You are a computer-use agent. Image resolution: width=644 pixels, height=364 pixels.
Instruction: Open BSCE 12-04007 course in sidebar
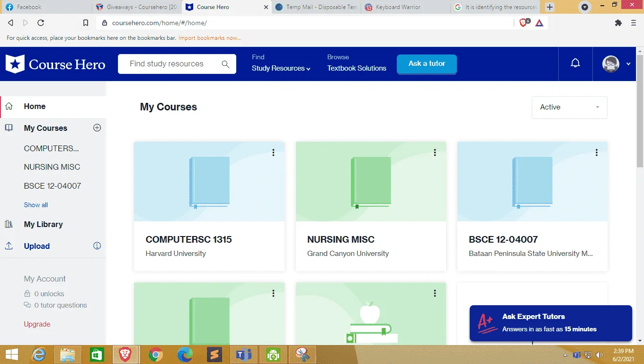point(53,186)
